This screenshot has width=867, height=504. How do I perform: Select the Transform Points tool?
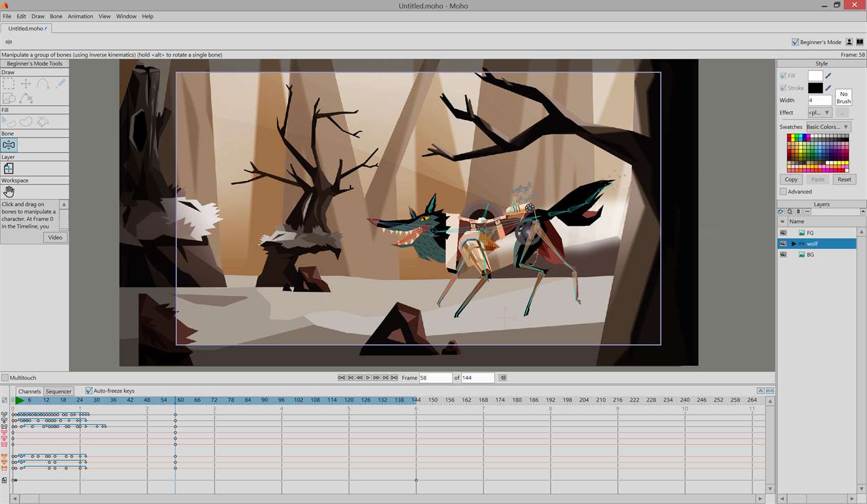[x=26, y=83]
